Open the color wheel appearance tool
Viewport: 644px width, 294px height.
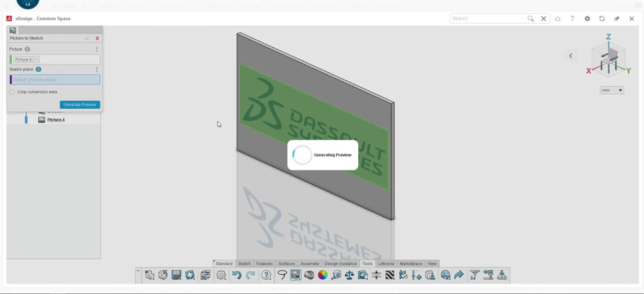(323, 275)
